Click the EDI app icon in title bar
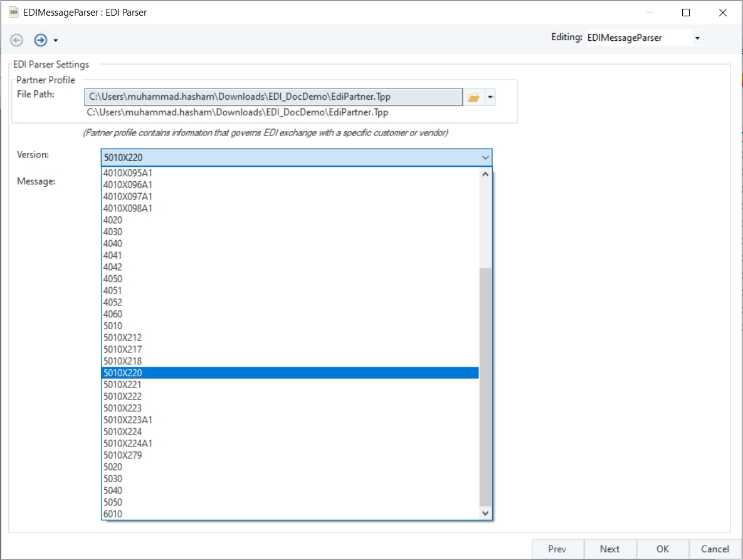This screenshot has height=560, width=743. tap(13, 12)
